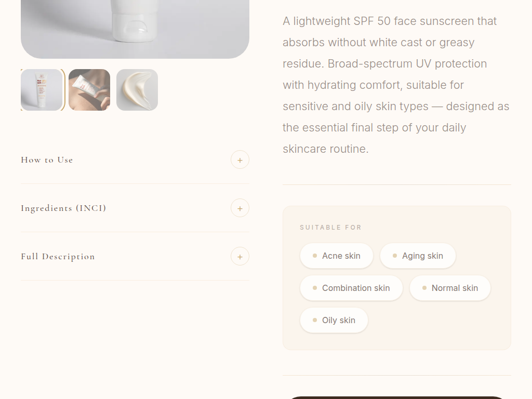Select the sunscreen tube thumbnail
Image resolution: width=532 pixels, height=399 pixels.
42,90
